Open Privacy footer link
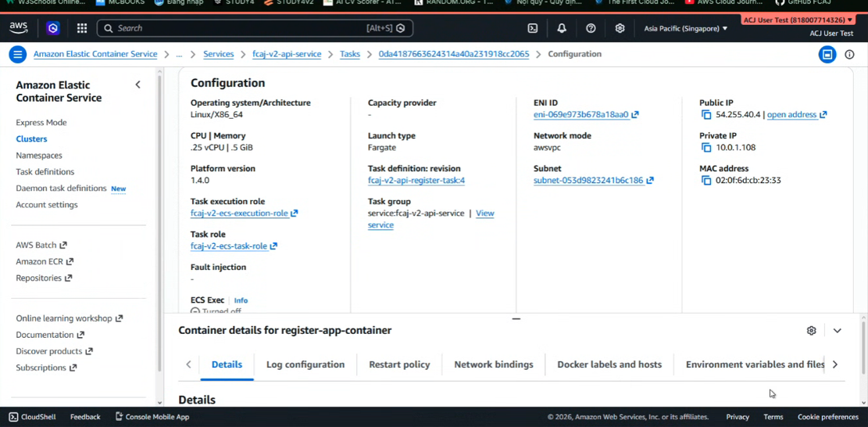The height and width of the screenshot is (427, 868). (738, 417)
